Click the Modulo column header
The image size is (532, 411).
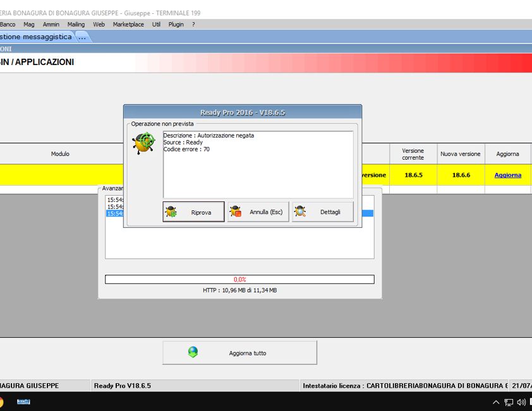[60, 154]
